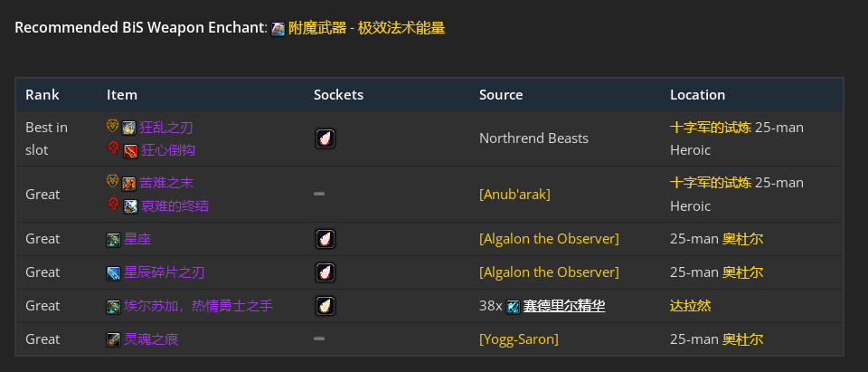Open the 埃尔苏加，热情勇士之手 item link
The image size is (868, 372).
(198, 306)
